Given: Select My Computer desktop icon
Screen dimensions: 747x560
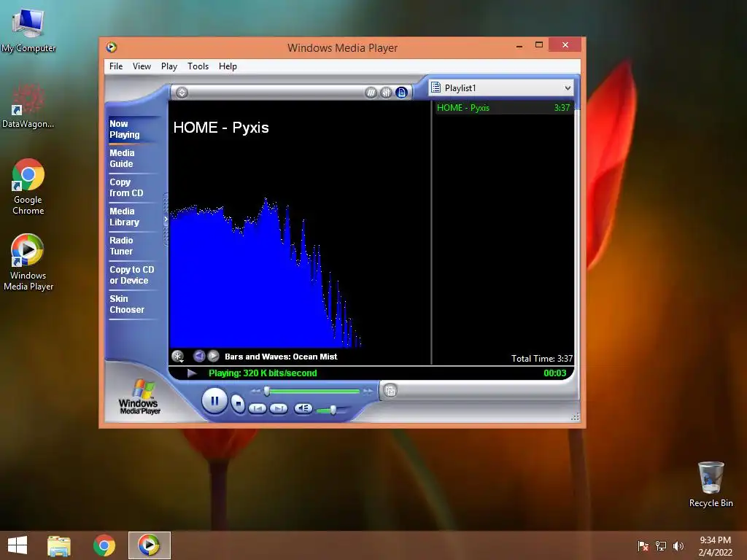Looking at the screenshot, I should [x=28, y=30].
